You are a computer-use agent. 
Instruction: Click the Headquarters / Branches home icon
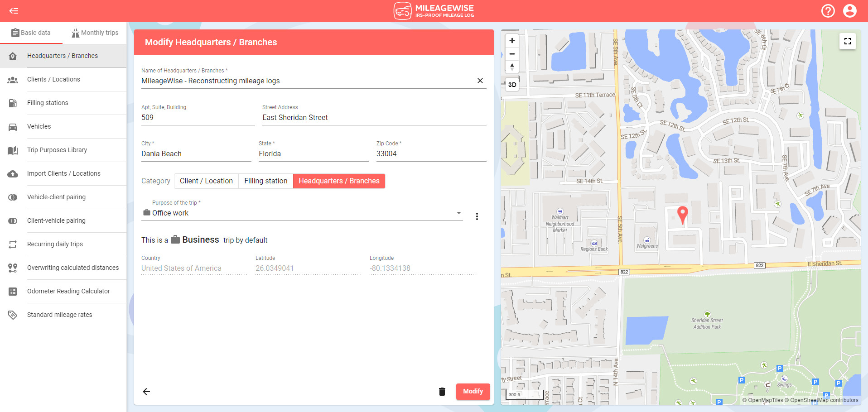tap(13, 56)
